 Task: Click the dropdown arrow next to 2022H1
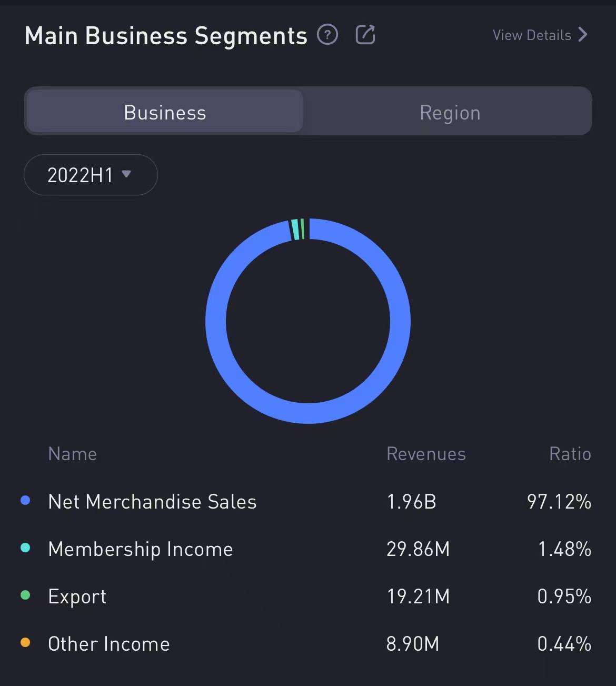(126, 174)
